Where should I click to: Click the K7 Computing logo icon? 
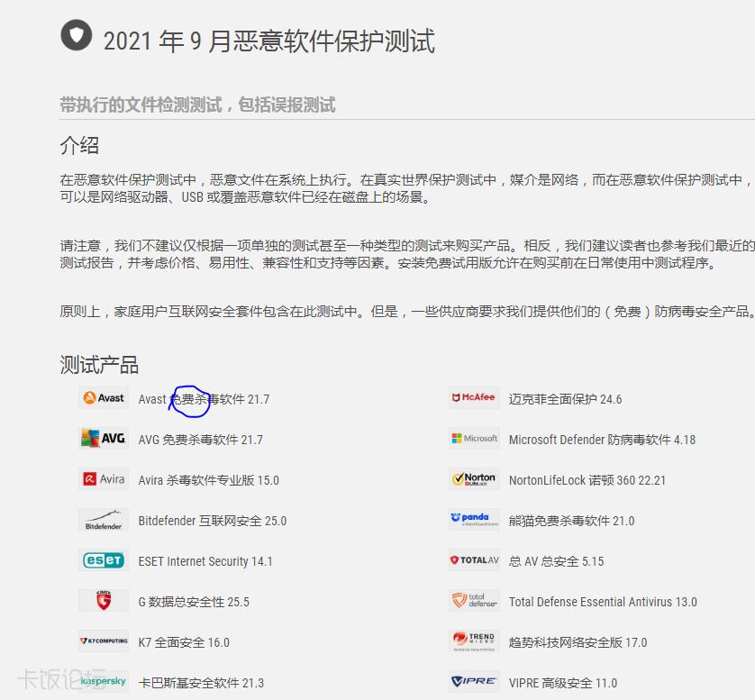pyautogui.click(x=104, y=641)
